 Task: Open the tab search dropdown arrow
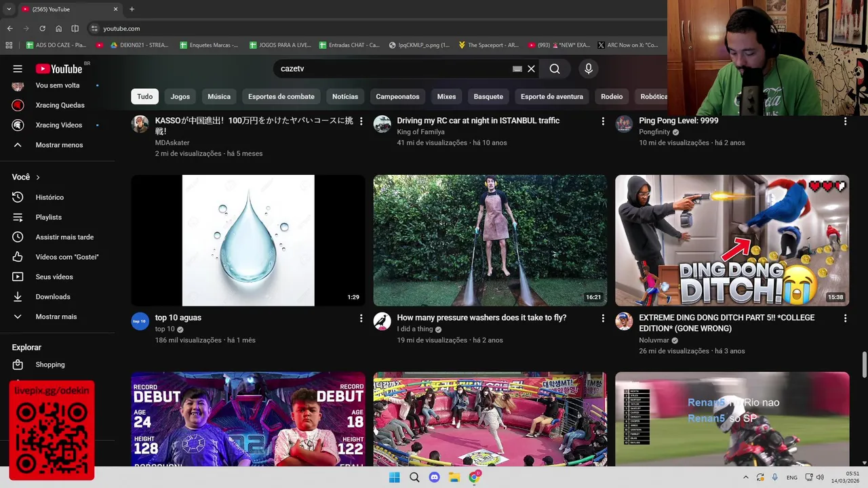click(x=9, y=9)
